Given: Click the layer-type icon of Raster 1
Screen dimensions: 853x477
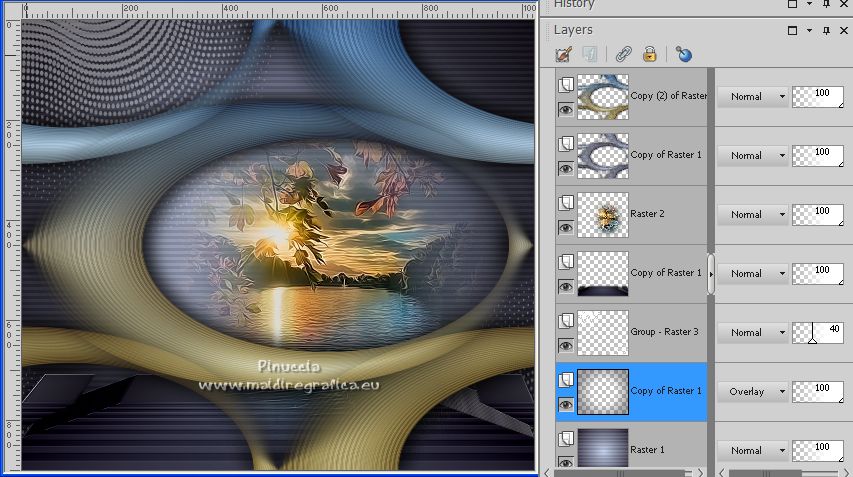Looking at the screenshot, I should 566,438.
